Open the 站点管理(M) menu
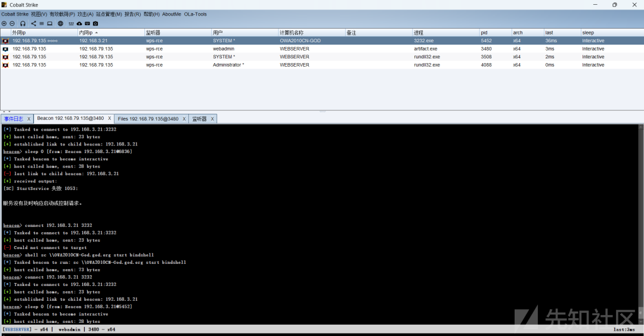 [109, 14]
